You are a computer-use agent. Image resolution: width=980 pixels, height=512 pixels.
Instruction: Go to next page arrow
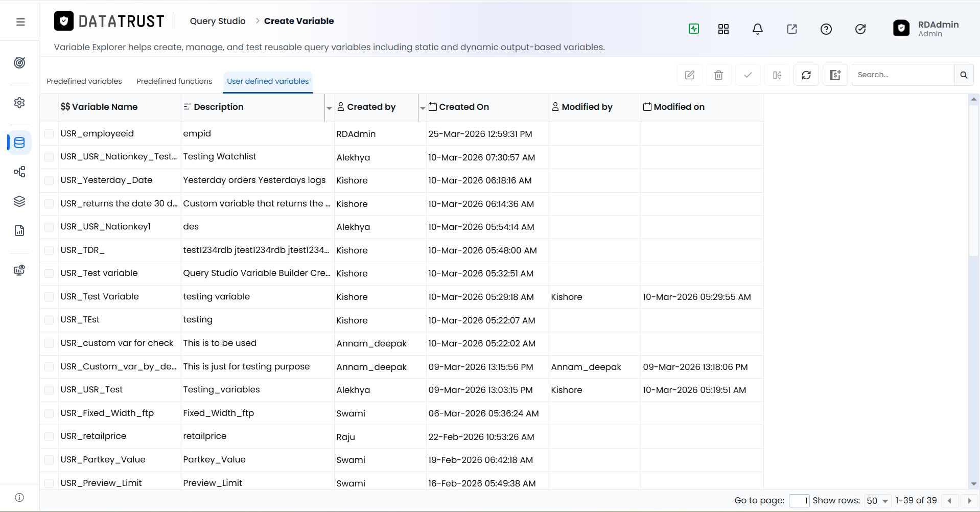point(969,501)
